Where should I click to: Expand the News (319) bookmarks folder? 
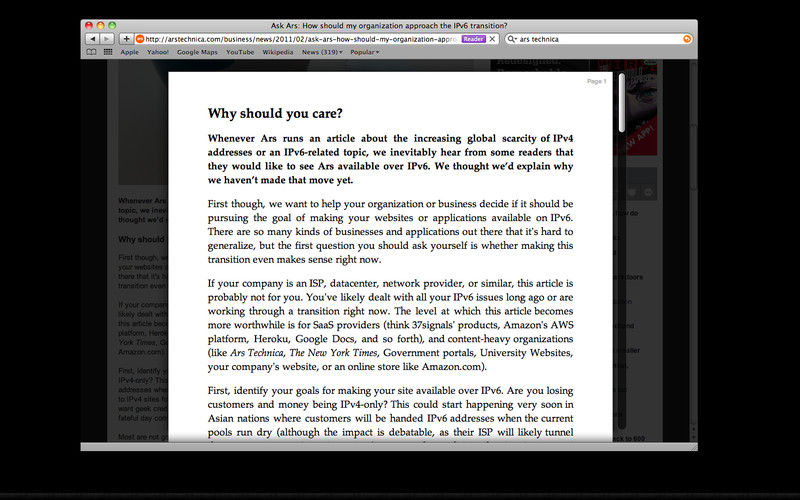tap(322, 52)
